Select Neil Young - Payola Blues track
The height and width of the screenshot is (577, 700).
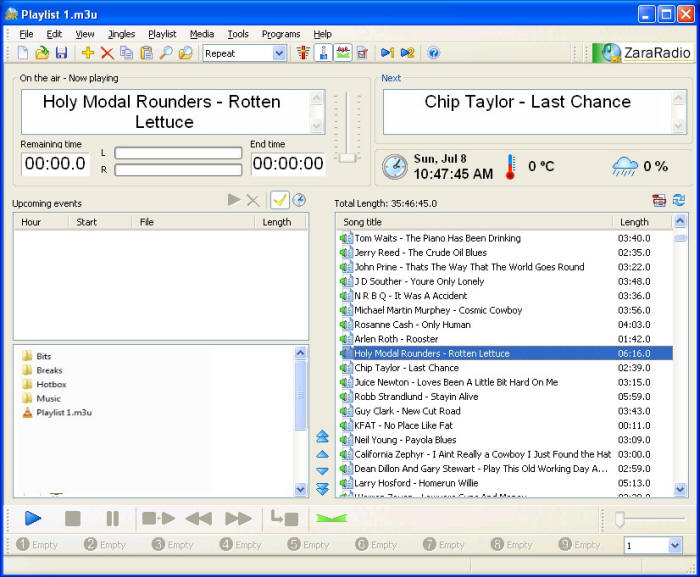[506, 440]
